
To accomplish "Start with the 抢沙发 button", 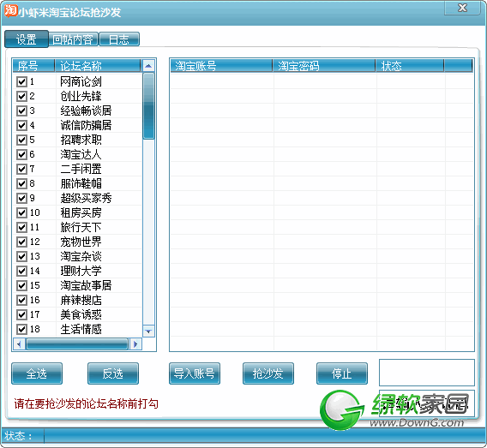I will click(268, 373).
